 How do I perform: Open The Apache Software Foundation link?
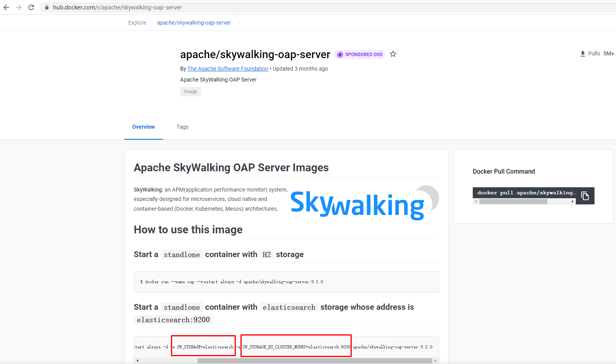pos(228,69)
